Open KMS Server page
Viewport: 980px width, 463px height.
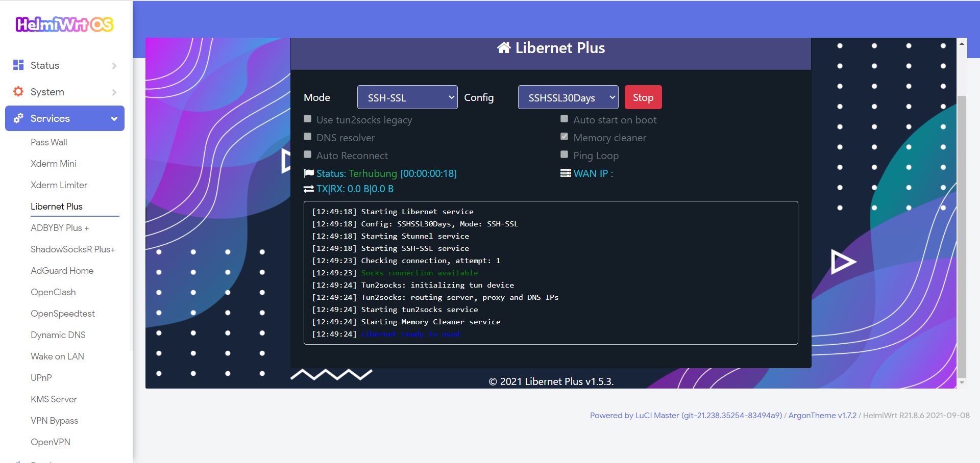(54, 399)
